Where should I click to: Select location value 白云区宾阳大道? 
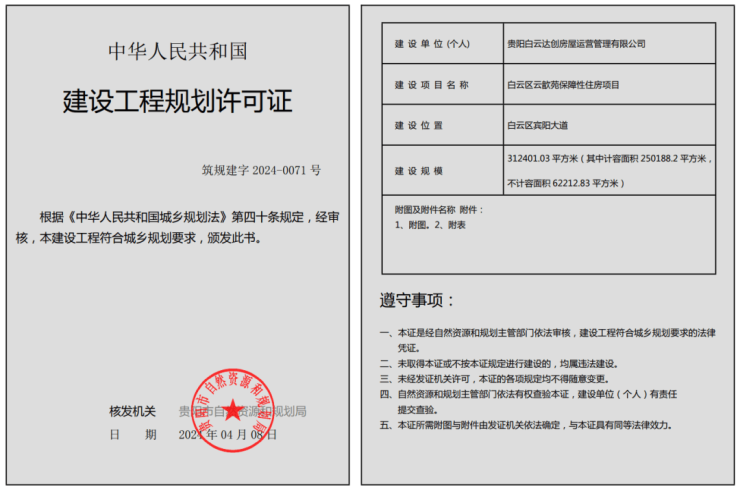click(538, 126)
